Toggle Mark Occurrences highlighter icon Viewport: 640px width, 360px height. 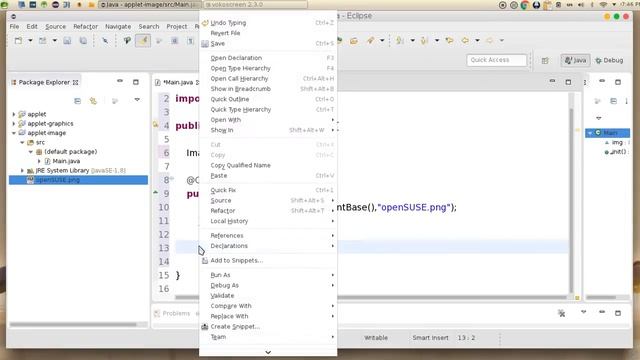click(x=143, y=40)
